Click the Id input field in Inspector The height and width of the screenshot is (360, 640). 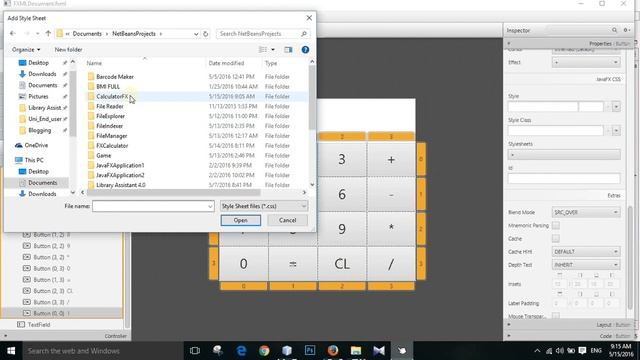(x=564, y=178)
